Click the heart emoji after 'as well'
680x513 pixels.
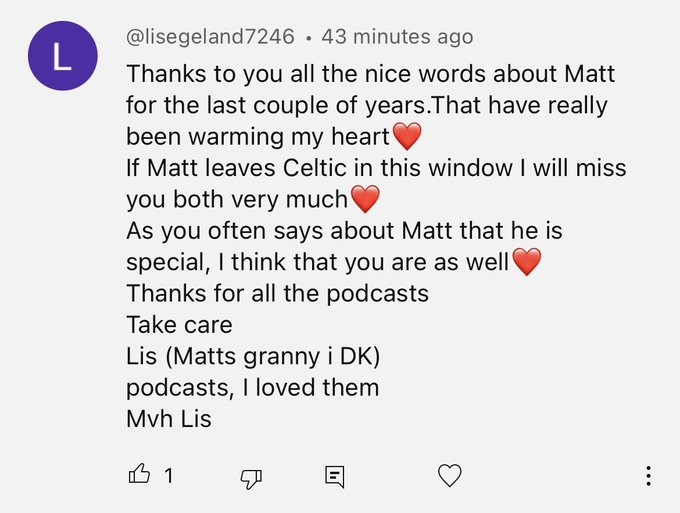[527, 262]
